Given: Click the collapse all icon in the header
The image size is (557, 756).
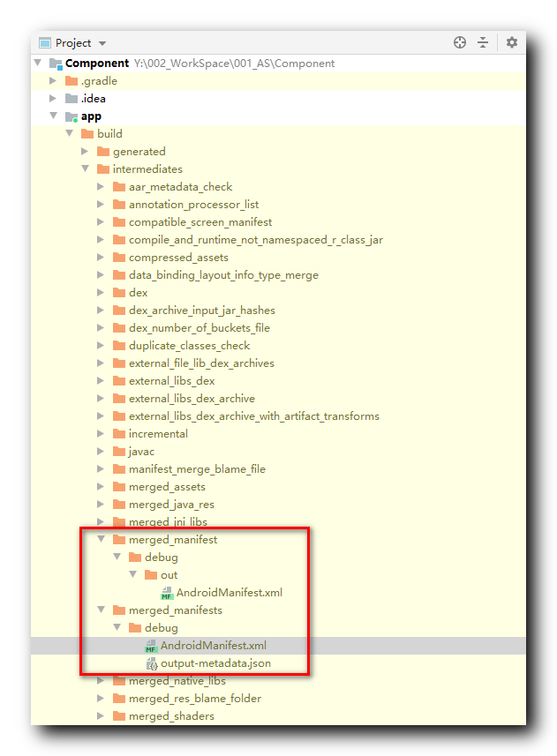Looking at the screenshot, I should click(x=483, y=42).
